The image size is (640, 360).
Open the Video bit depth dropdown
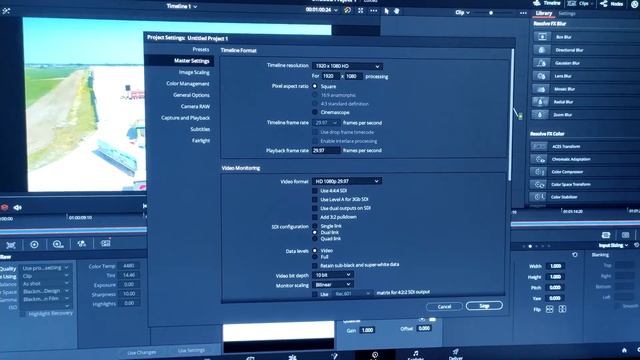tap(332, 275)
